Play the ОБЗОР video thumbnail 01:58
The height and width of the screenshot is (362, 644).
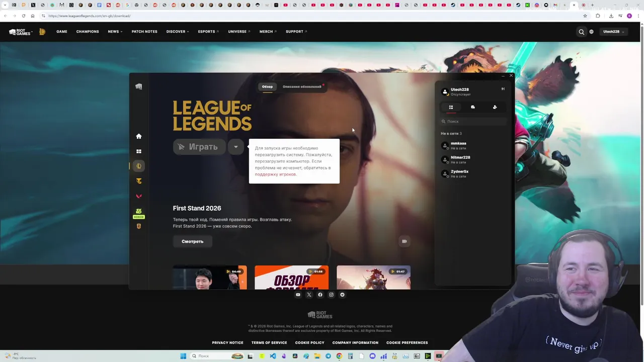click(x=291, y=278)
